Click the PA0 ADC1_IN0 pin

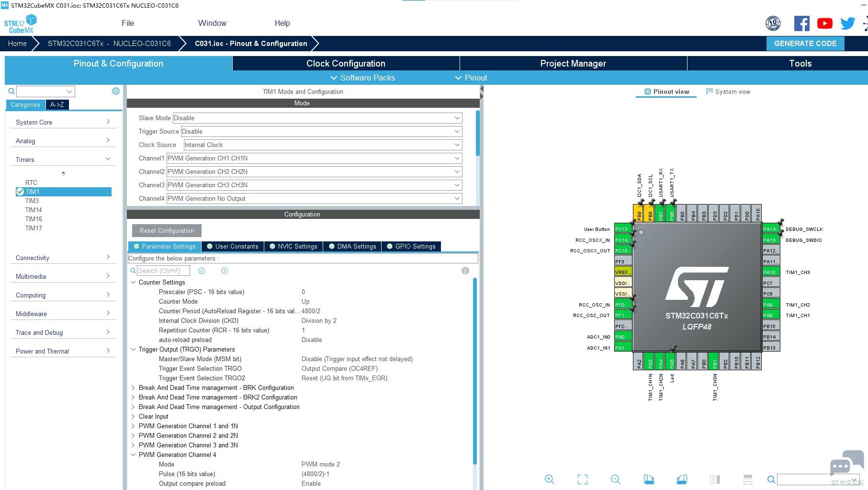click(623, 337)
